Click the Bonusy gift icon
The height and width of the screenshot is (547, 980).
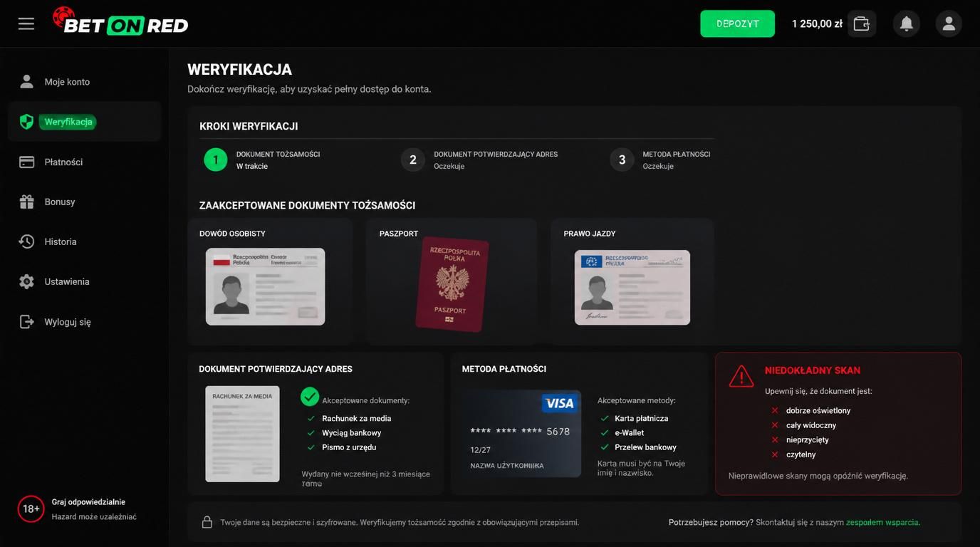26,202
